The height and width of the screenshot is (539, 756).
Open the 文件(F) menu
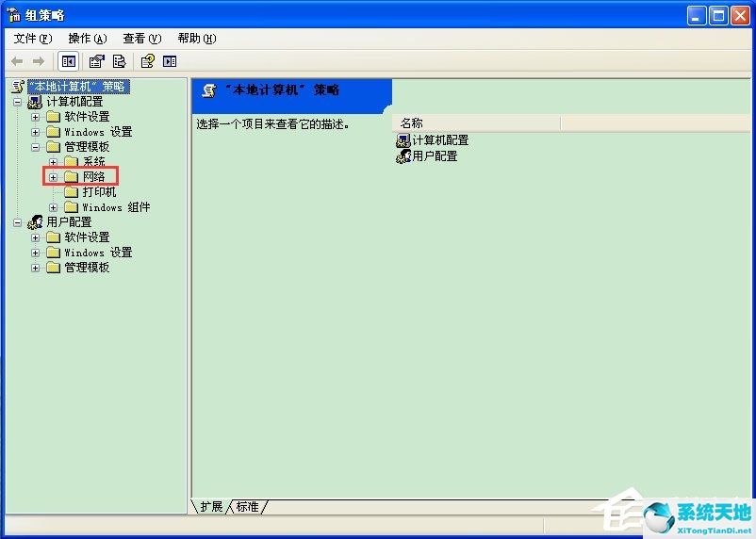click(33, 39)
